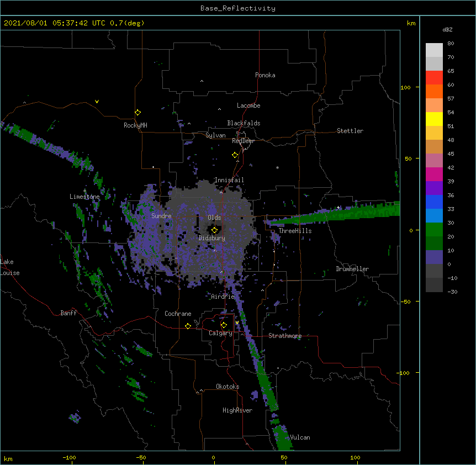Click the Base_Reflectivity title text

(237, 8)
